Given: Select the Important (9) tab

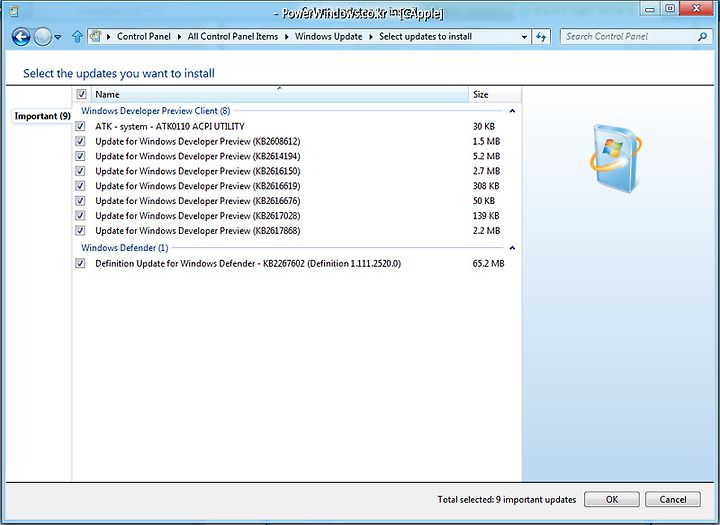Looking at the screenshot, I should [x=42, y=116].
